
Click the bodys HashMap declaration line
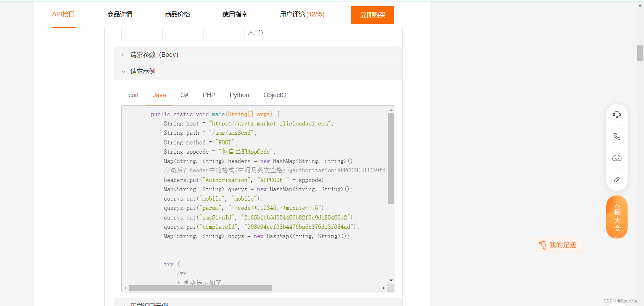[257, 236]
